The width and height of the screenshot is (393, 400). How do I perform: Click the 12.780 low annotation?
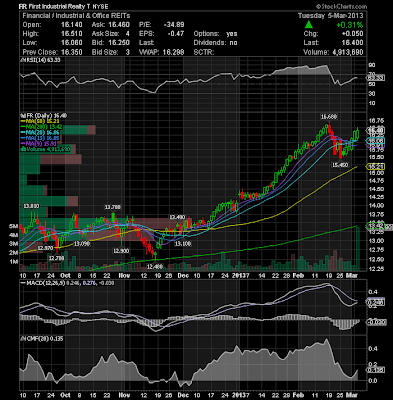(x=56, y=258)
